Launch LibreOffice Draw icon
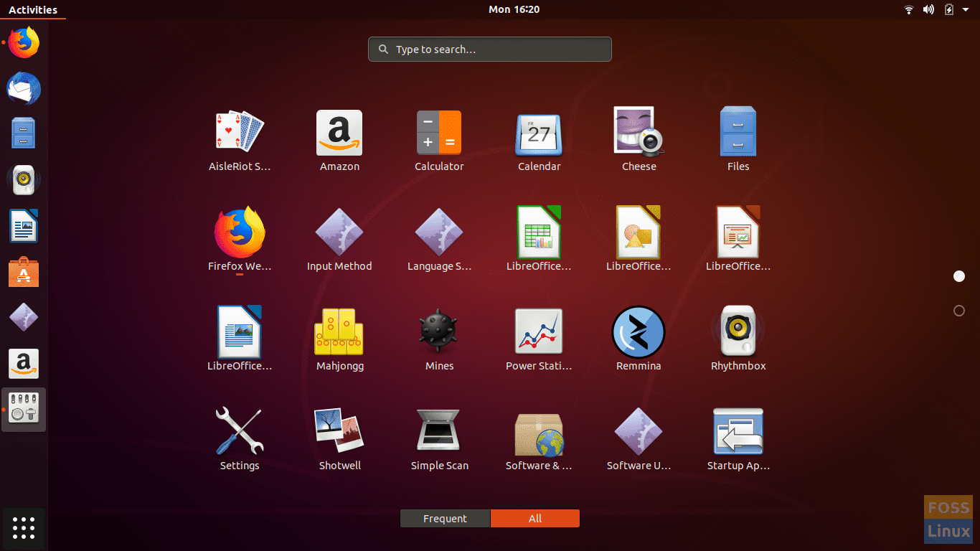The height and width of the screenshot is (551, 980). click(x=639, y=232)
